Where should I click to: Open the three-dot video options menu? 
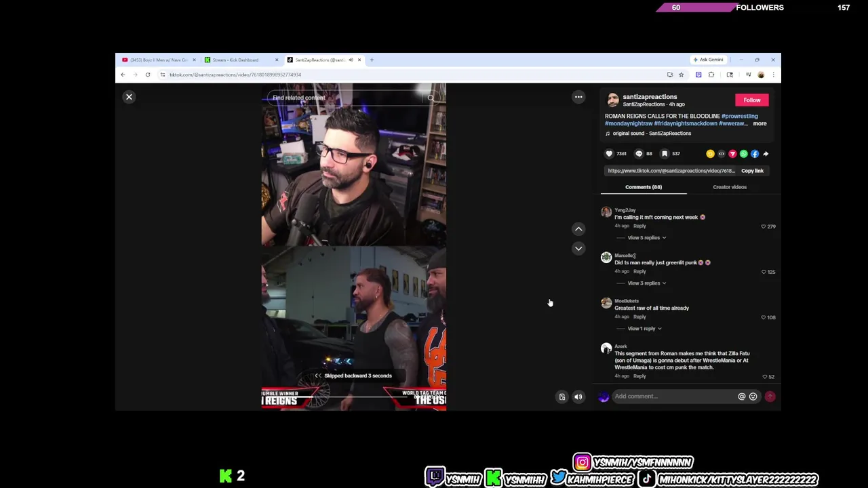578,97
